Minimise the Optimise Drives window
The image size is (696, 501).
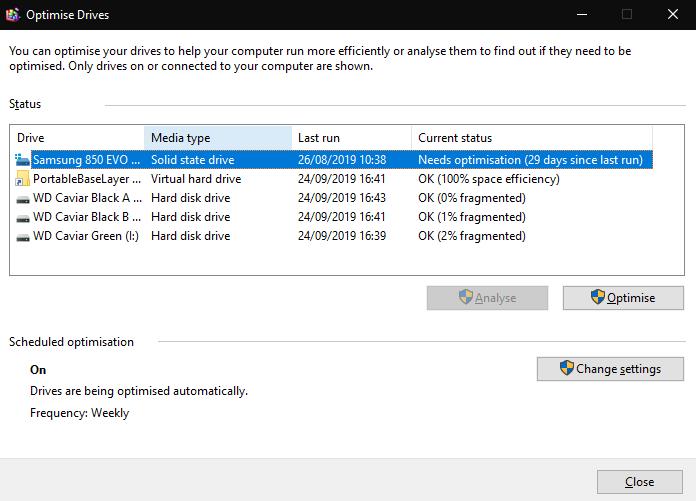click(x=582, y=15)
